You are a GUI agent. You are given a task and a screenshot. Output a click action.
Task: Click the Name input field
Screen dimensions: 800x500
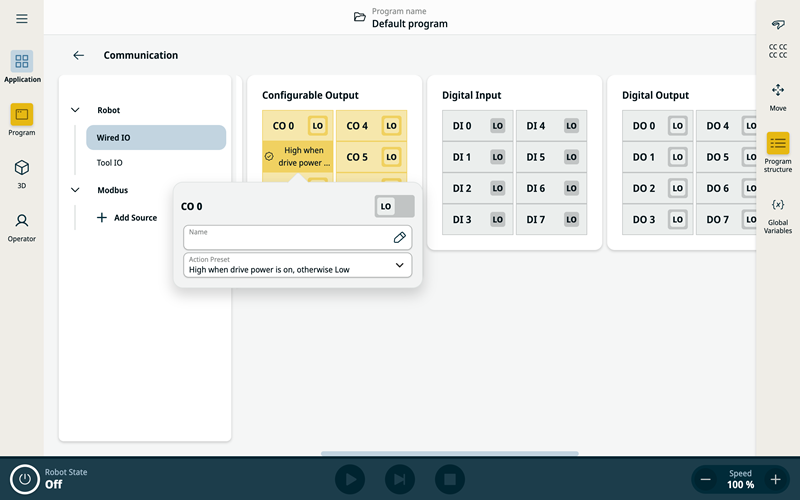tap(285, 238)
